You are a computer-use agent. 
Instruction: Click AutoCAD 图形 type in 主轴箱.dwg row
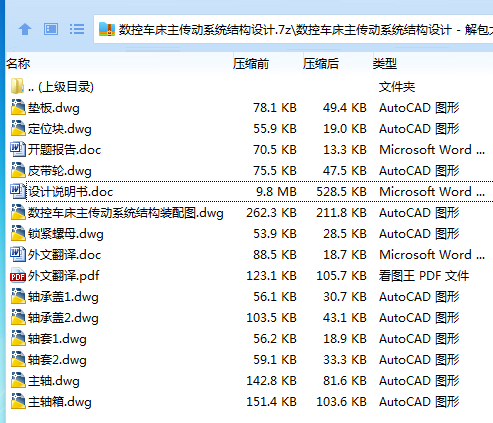point(419,402)
